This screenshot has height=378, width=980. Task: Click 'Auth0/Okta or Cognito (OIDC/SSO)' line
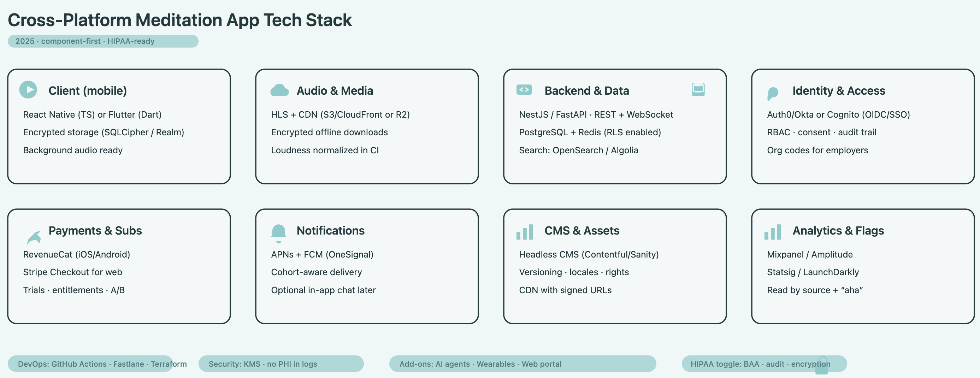838,114
